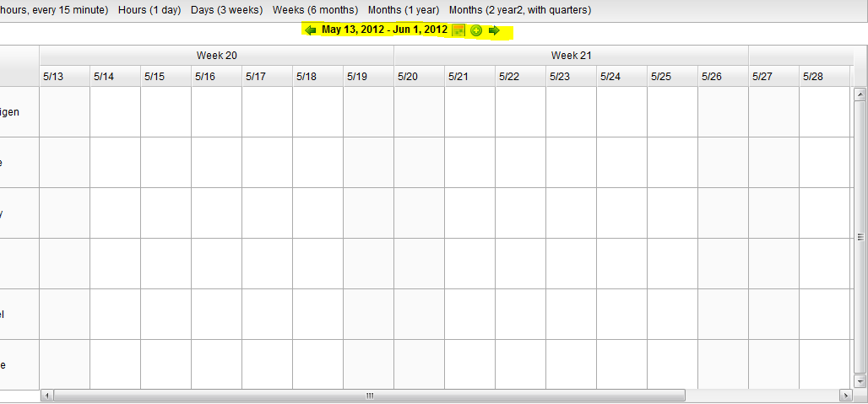Click the green next period arrow
The height and width of the screenshot is (404, 868).
[x=494, y=30]
